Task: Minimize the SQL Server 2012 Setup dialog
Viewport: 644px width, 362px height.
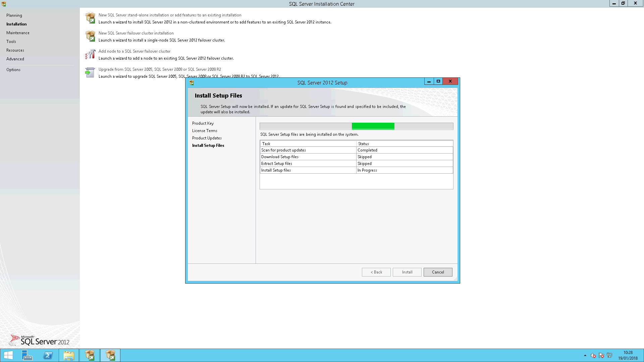Action: (429, 81)
